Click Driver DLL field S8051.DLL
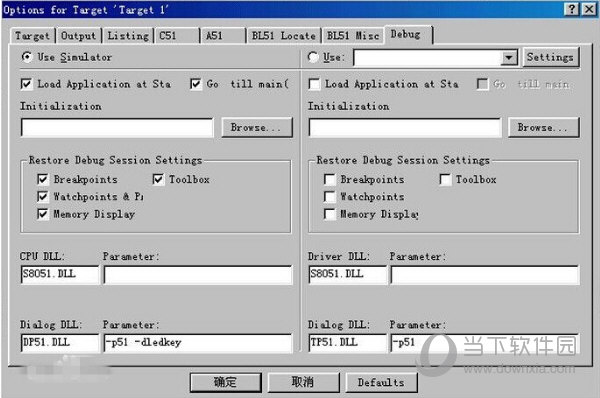The width and height of the screenshot is (600, 398). coord(347,274)
